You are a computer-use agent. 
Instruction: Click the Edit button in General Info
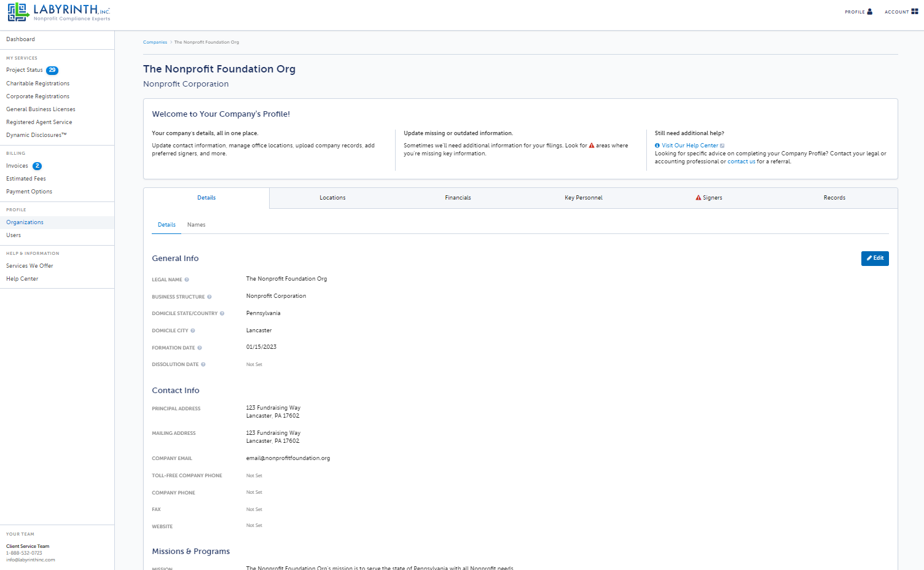point(875,259)
